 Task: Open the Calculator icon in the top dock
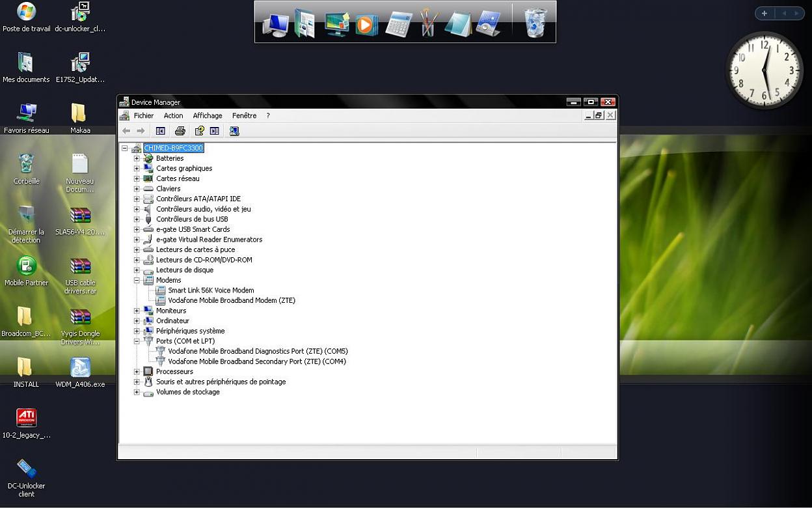(398, 24)
